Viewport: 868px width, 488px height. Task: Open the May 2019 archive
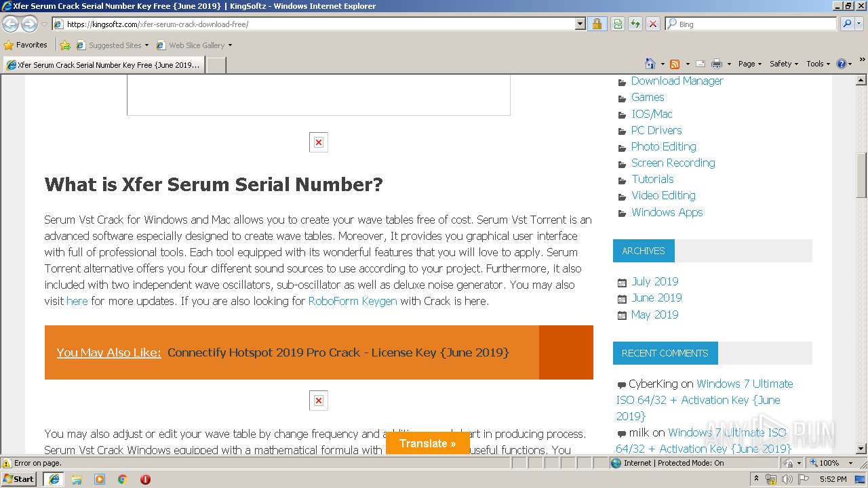(654, 314)
